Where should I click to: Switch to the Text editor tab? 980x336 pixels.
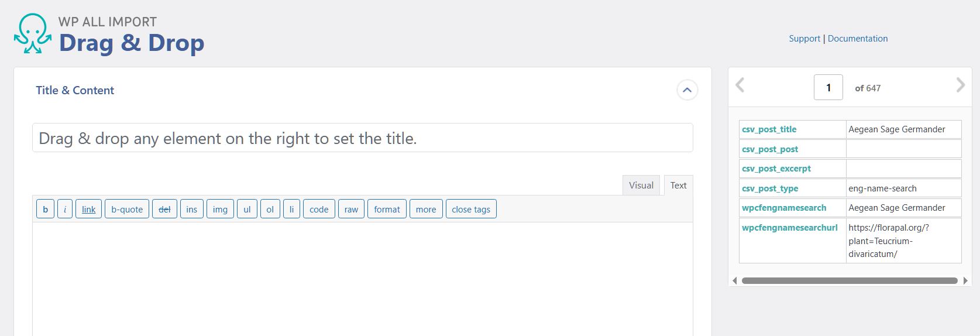tap(679, 185)
